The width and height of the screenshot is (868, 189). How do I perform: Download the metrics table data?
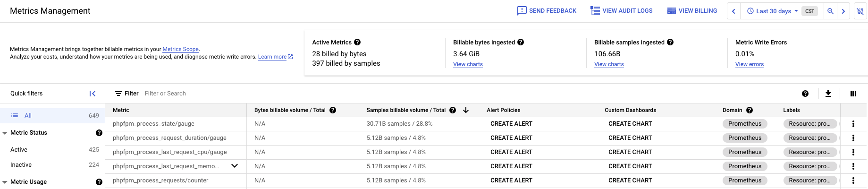(828, 94)
